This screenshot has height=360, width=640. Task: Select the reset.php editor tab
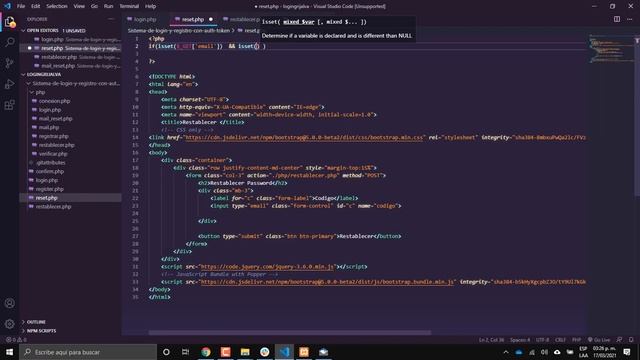tap(192, 19)
